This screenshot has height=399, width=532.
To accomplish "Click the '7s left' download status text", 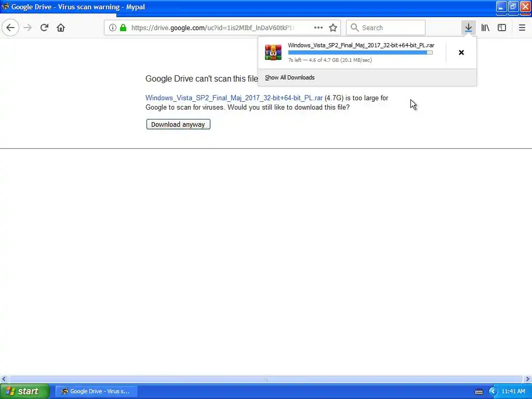I will (x=330, y=60).
